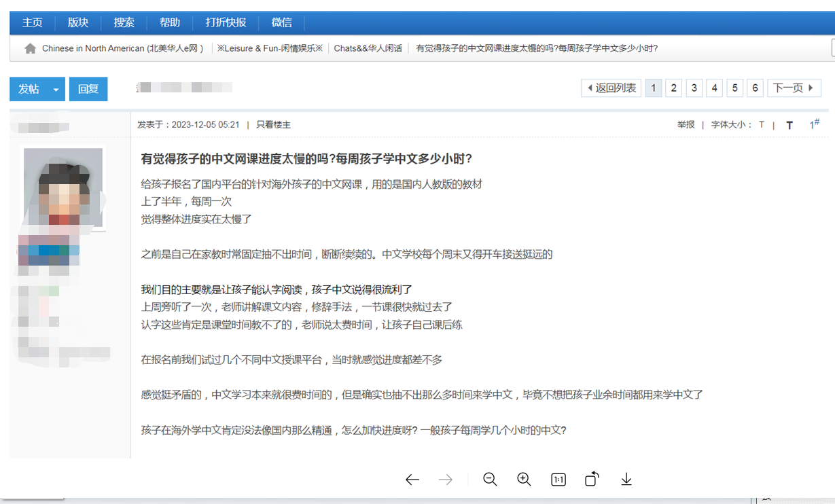This screenshot has width=835, height=504.
Task: Click the 回复 reply button
Action: click(88, 89)
